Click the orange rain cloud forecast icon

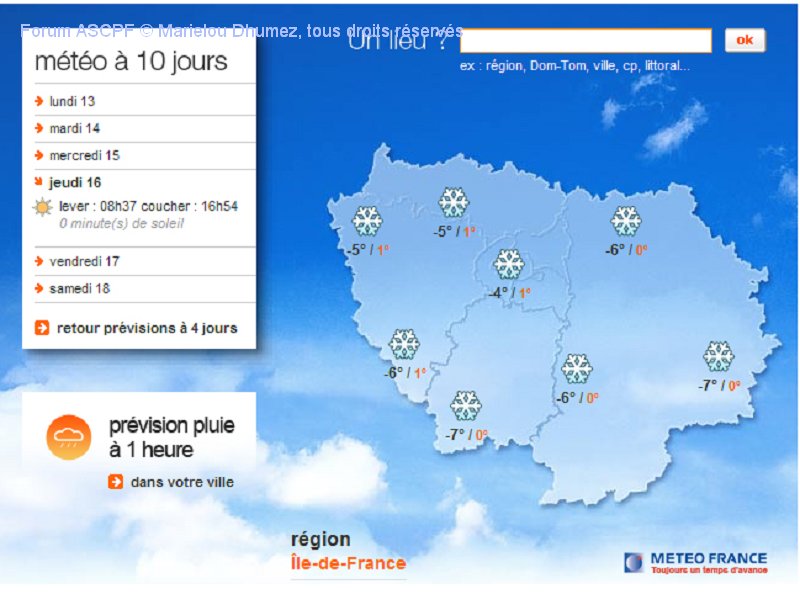68,437
